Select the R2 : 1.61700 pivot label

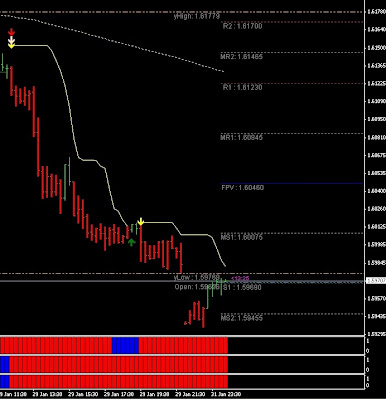point(242,26)
